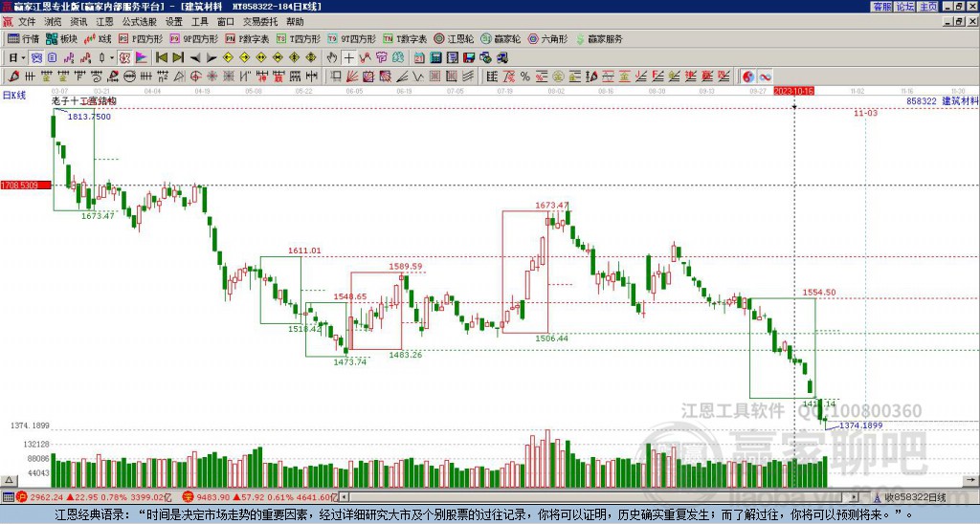Open the 交易委托 menu
The width and height of the screenshot is (980, 524).
click(260, 22)
